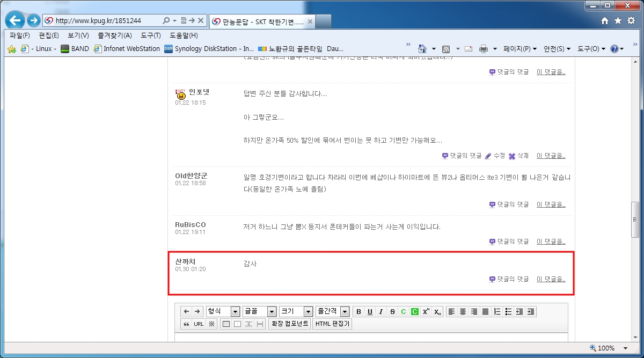
Task: Open the 도움말(H) menu
Action: pos(184,35)
